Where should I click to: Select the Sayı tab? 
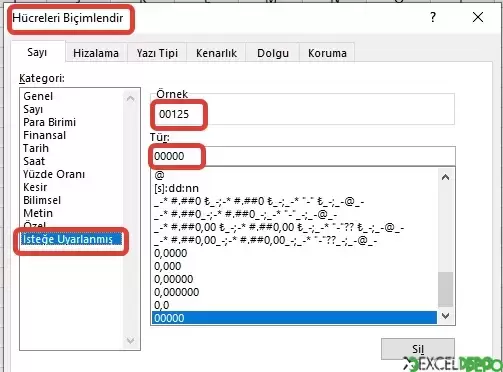pos(37,52)
